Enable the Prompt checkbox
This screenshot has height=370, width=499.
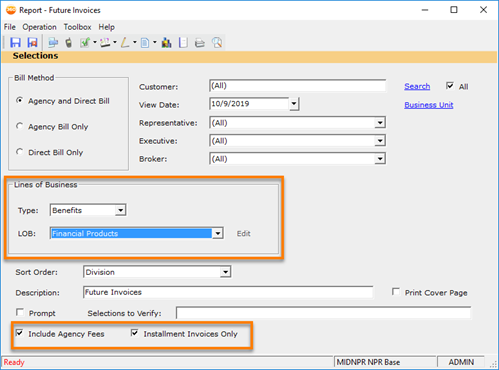[x=20, y=312]
